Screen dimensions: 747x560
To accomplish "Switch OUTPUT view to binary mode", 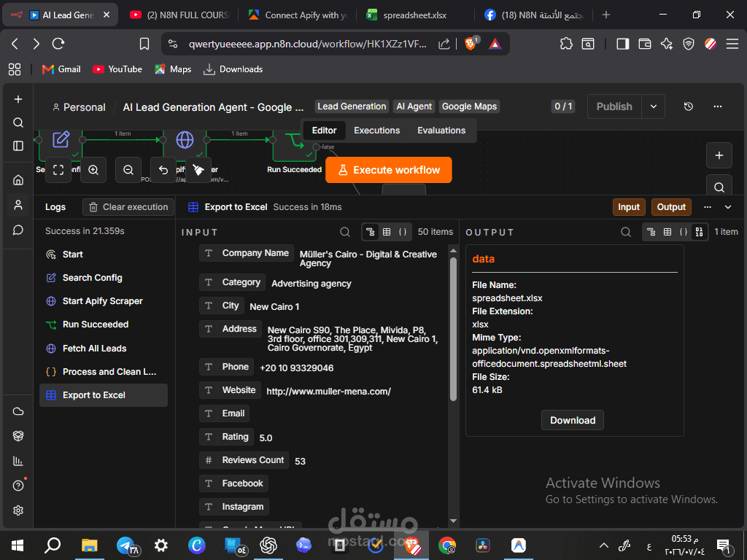I will click(x=699, y=232).
